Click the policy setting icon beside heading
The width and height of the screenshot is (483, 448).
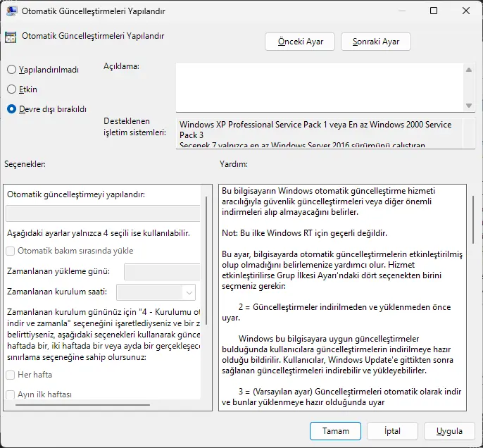tap(11, 37)
